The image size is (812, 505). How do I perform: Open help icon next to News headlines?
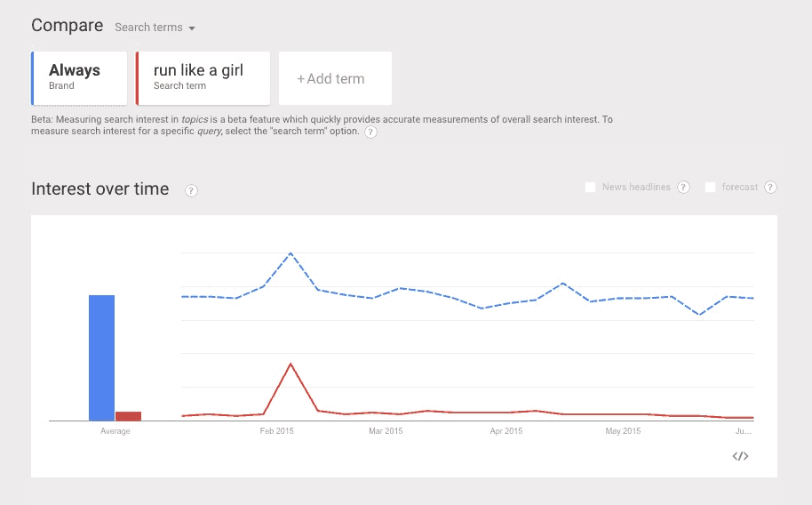coord(683,188)
